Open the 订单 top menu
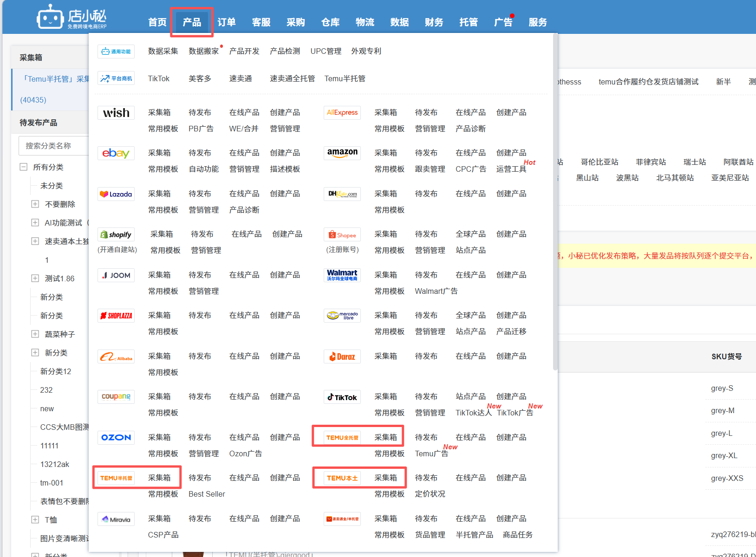 pos(227,22)
